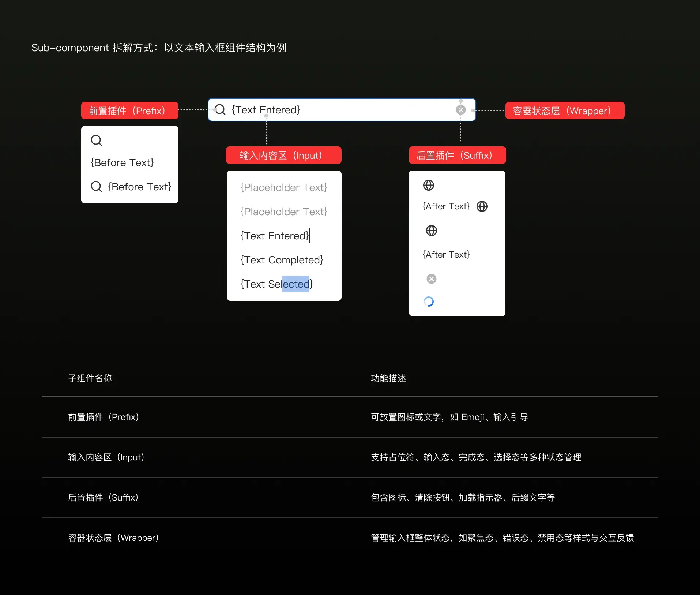The height and width of the screenshot is (595, 700).
Task: Click the clear (x) icon inside the input field
Action: (x=460, y=109)
